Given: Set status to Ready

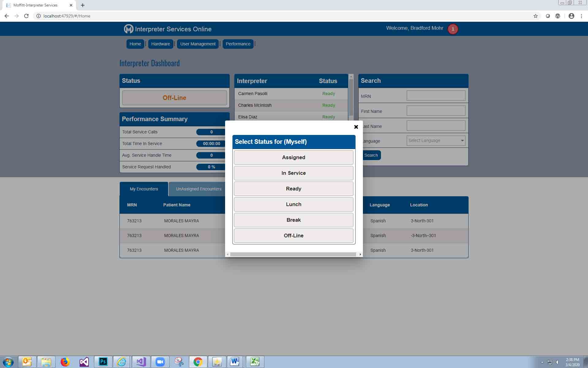Looking at the screenshot, I should (293, 189).
